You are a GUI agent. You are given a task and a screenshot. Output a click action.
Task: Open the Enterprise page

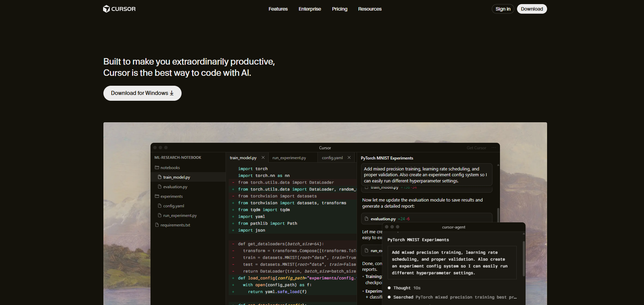pyautogui.click(x=310, y=9)
